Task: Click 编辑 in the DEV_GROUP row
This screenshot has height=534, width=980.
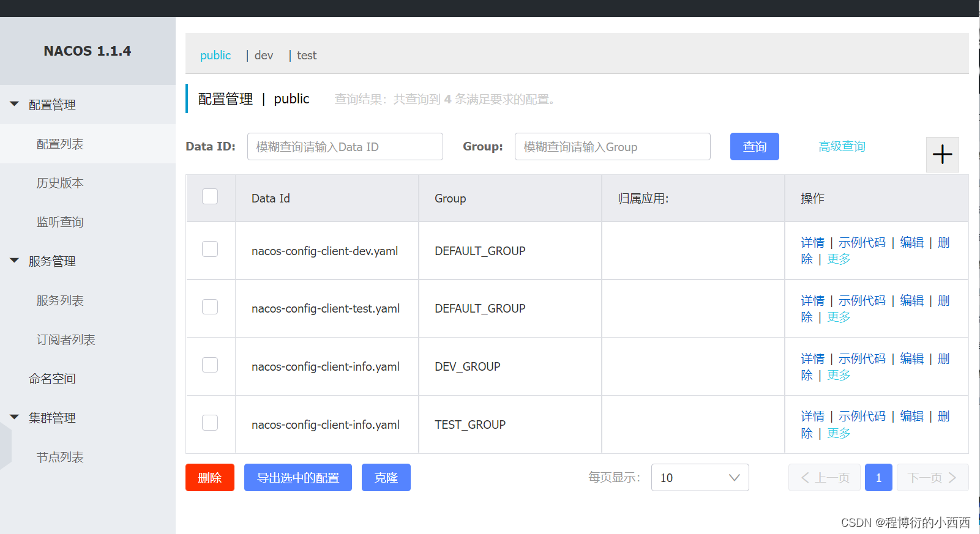Action: [911, 358]
